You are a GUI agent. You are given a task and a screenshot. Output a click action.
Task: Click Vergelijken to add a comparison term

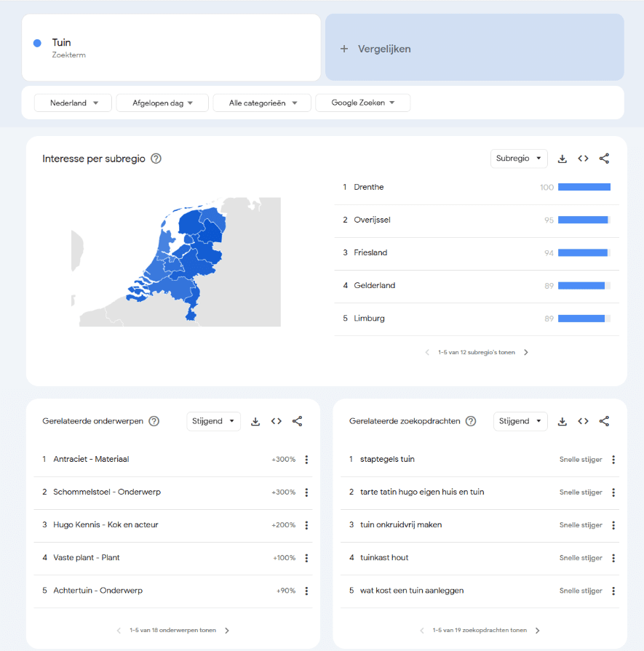[474, 48]
